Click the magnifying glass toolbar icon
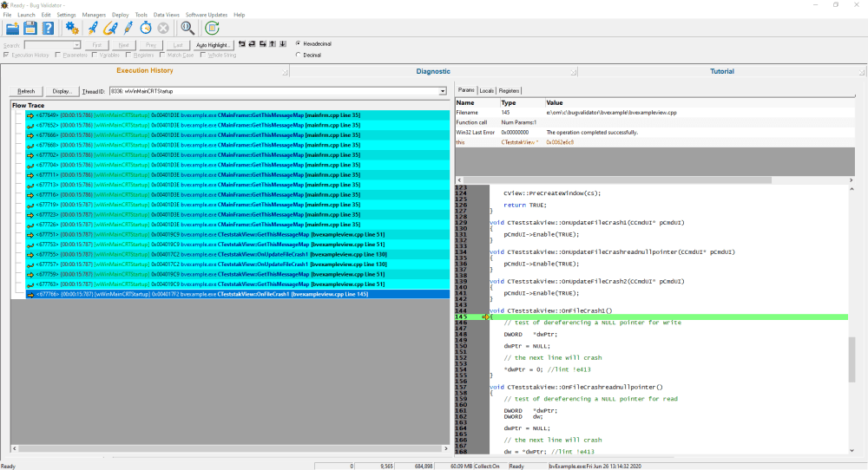 tap(187, 29)
